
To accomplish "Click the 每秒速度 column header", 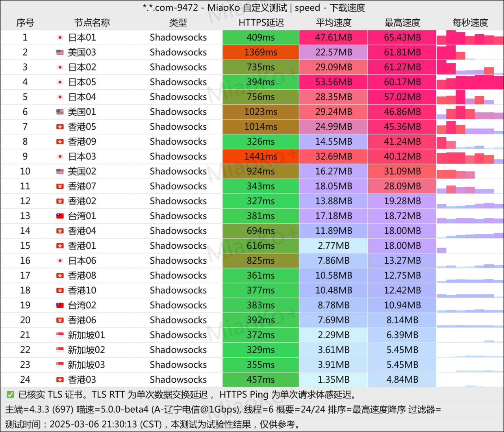I will pos(470,23).
